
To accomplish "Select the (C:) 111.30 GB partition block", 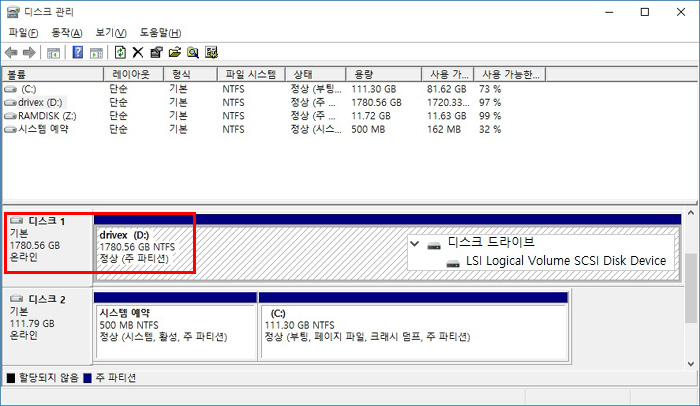I will point(413,326).
